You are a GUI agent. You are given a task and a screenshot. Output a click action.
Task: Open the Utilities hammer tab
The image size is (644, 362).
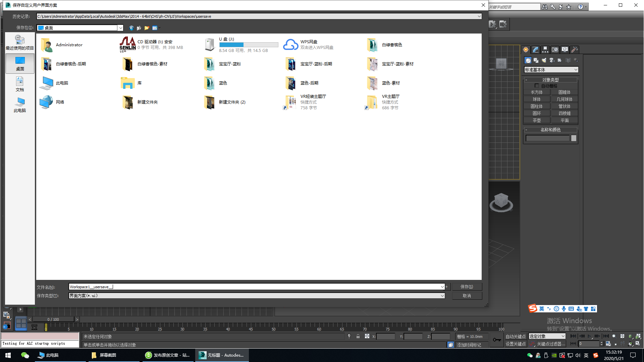575,50
